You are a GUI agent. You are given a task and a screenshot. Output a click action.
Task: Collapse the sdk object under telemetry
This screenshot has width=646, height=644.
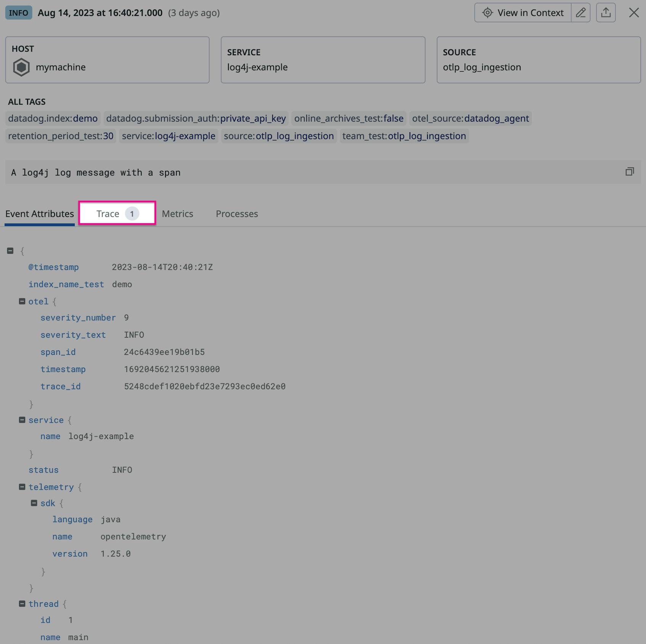tap(34, 503)
